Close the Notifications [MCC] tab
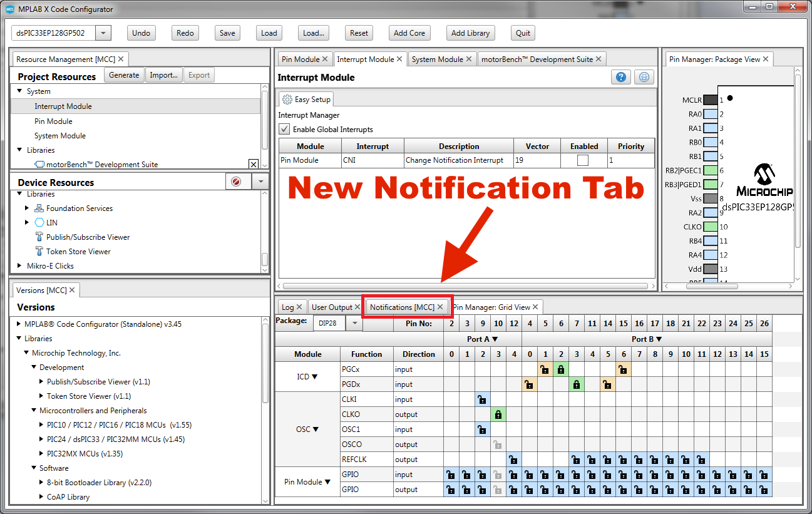Viewport: 812px width, 514px height. 440,307
